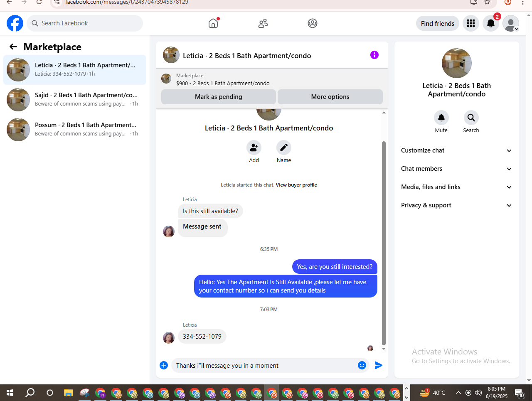Open Windows taskbar search
532x401 pixels.
[30, 393]
